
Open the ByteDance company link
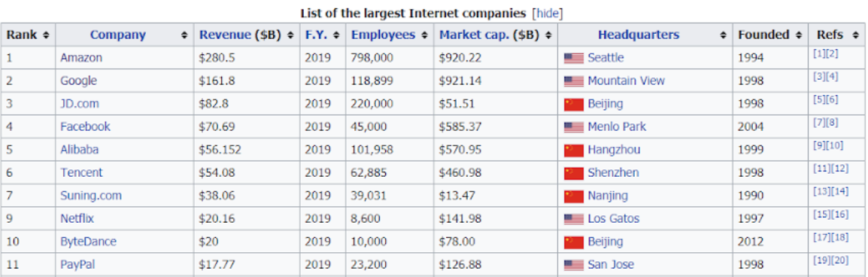[x=89, y=242]
